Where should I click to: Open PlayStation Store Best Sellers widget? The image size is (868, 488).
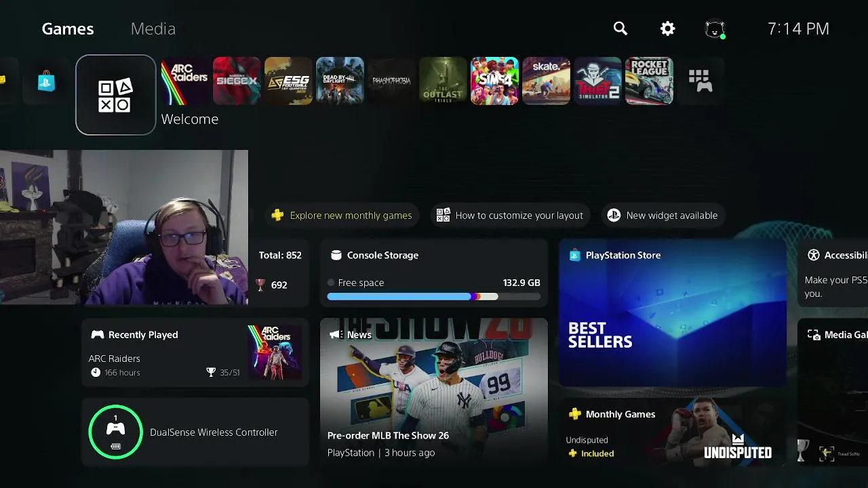[673, 312]
